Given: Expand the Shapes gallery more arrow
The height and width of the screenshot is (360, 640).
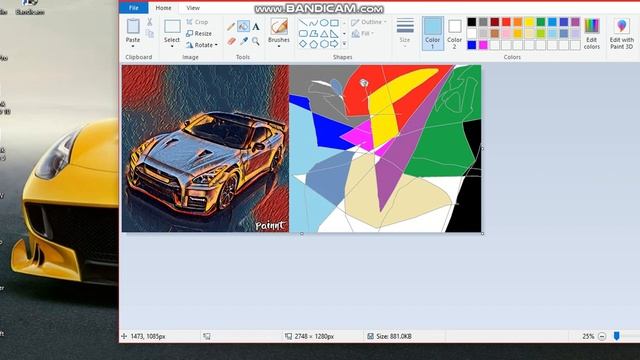Looking at the screenshot, I should (x=344, y=44).
